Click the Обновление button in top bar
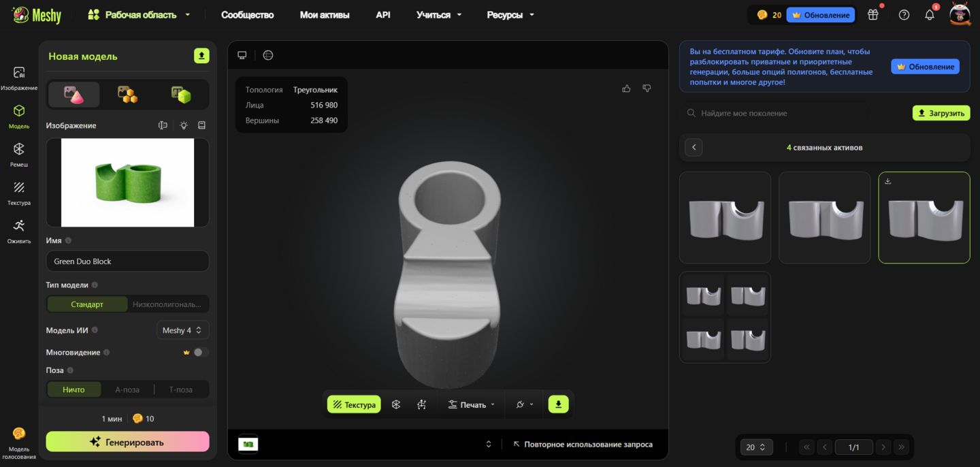Image resolution: width=980 pixels, height=467 pixels. point(821,14)
